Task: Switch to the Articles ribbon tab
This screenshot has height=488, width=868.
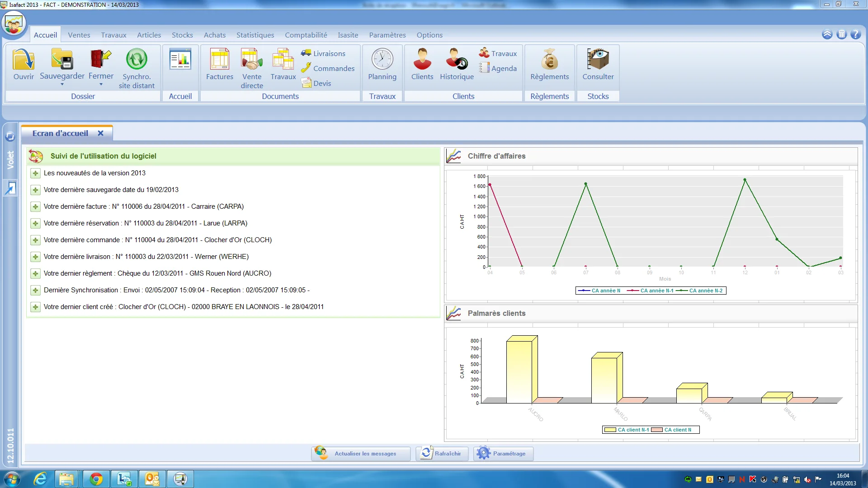Action: pyautogui.click(x=149, y=35)
